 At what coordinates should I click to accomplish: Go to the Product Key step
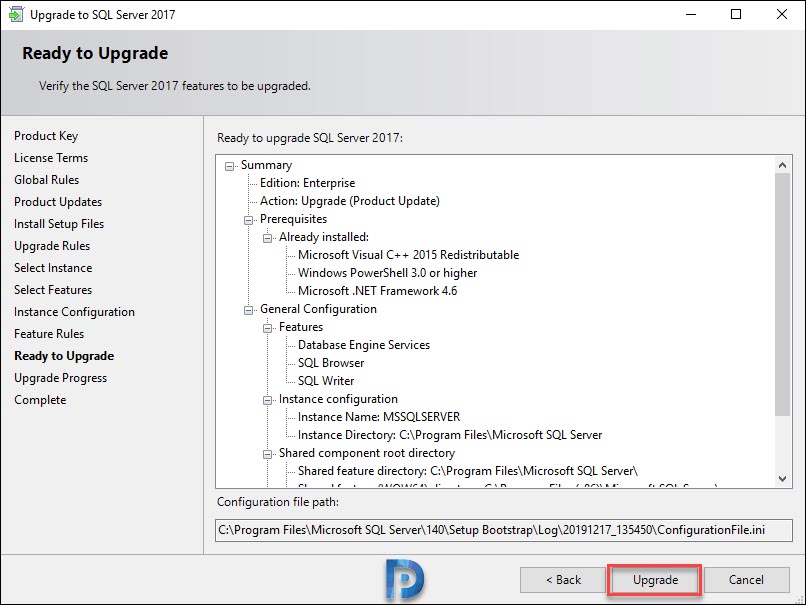point(46,136)
